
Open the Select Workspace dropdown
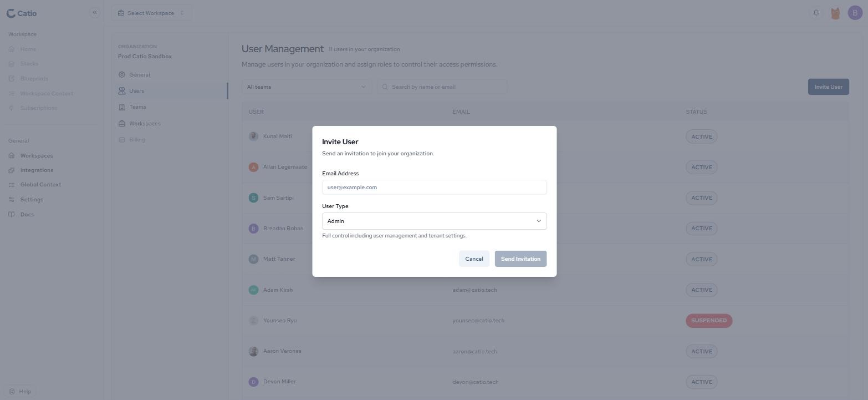(x=151, y=13)
